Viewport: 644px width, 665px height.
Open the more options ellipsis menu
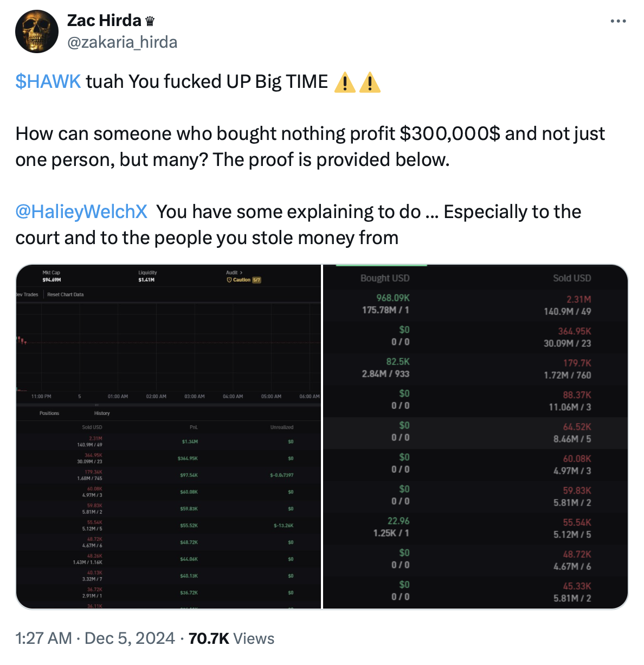(618, 21)
